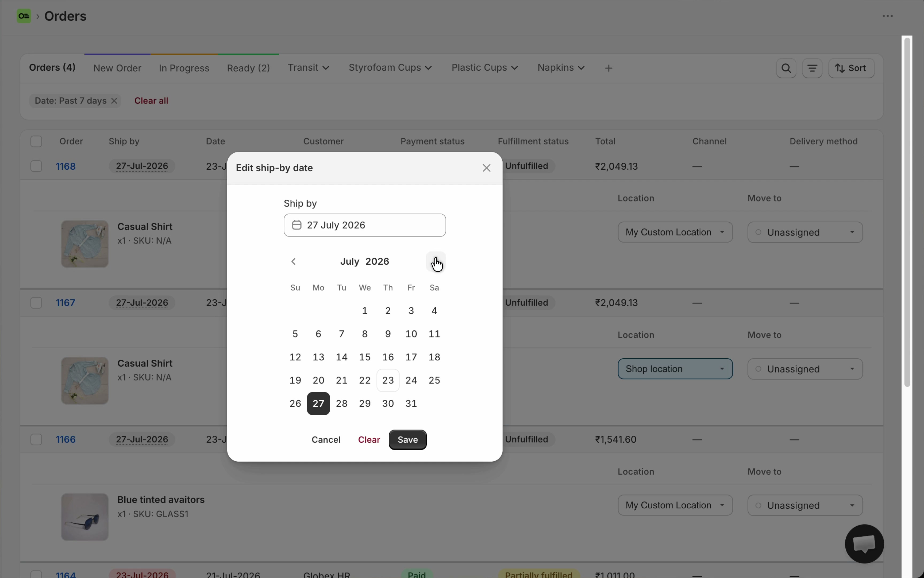This screenshot has height=578, width=924.
Task: Close the Edit ship-by date dialog
Action: pyautogui.click(x=486, y=168)
